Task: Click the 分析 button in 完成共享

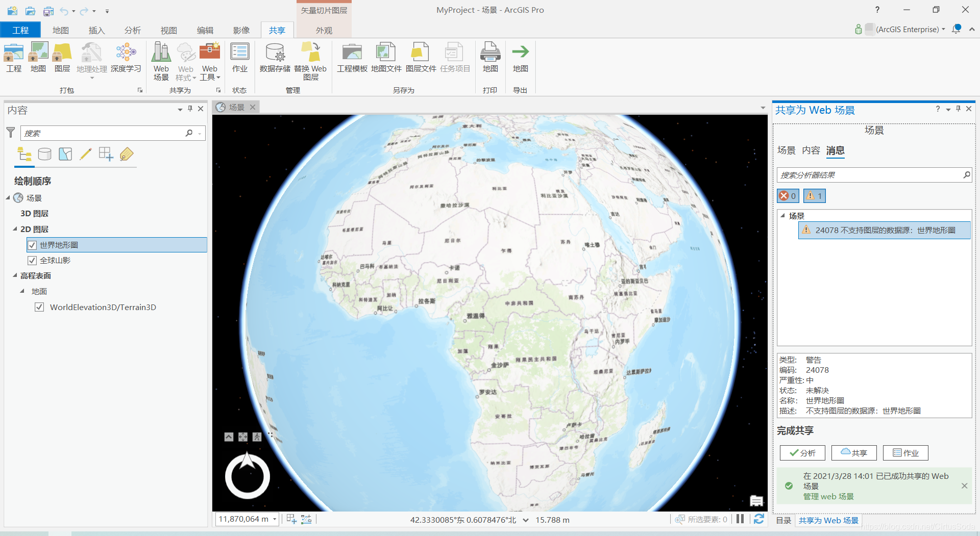Action: tap(803, 453)
